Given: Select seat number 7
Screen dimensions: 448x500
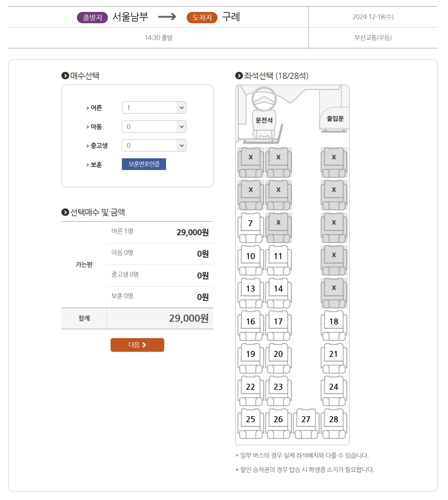Looking at the screenshot, I should coord(251,227).
